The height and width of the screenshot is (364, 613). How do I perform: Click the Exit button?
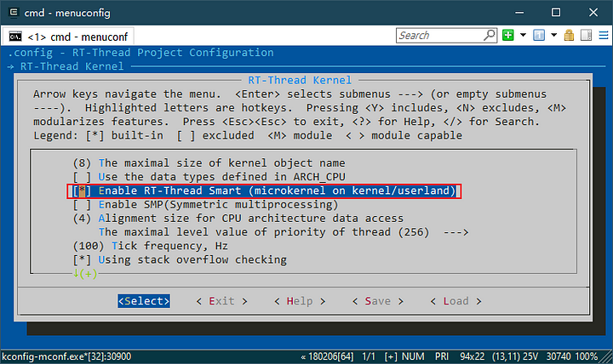coord(221,301)
